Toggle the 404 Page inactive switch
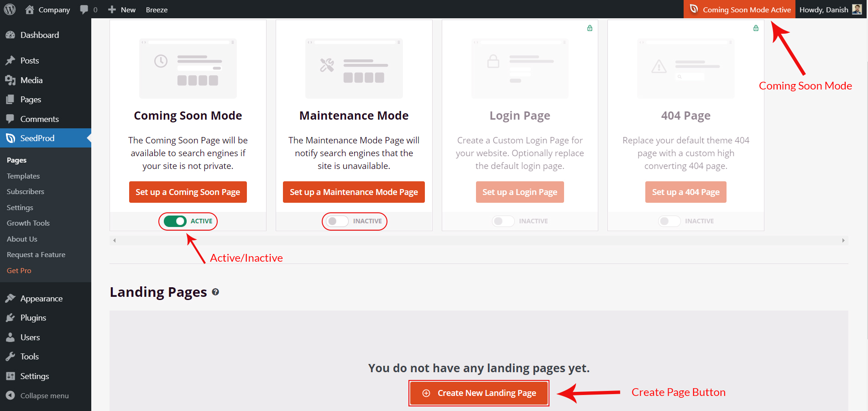 [670, 221]
